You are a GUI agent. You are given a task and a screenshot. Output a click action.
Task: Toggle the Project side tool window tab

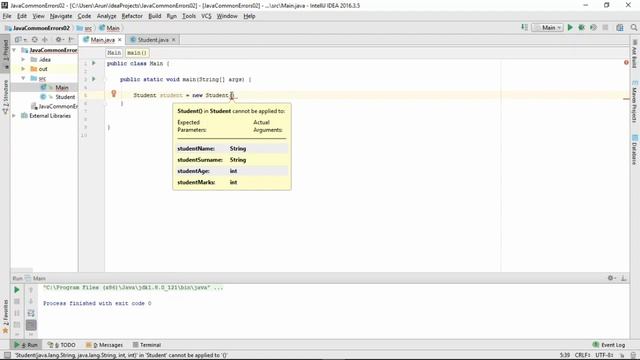pyautogui.click(x=6, y=53)
